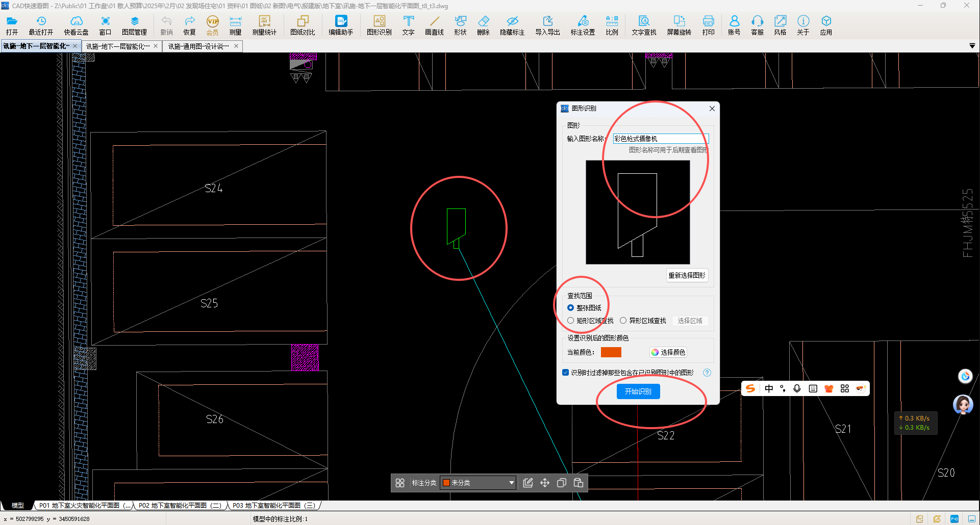The image size is (980, 525).
Task: Select the 异形区域查找 radio option
Action: point(623,321)
